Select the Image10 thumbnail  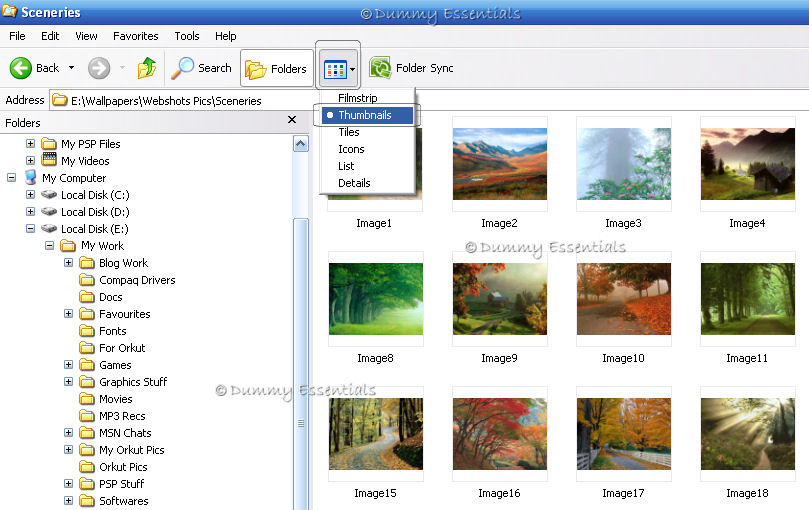(623, 299)
